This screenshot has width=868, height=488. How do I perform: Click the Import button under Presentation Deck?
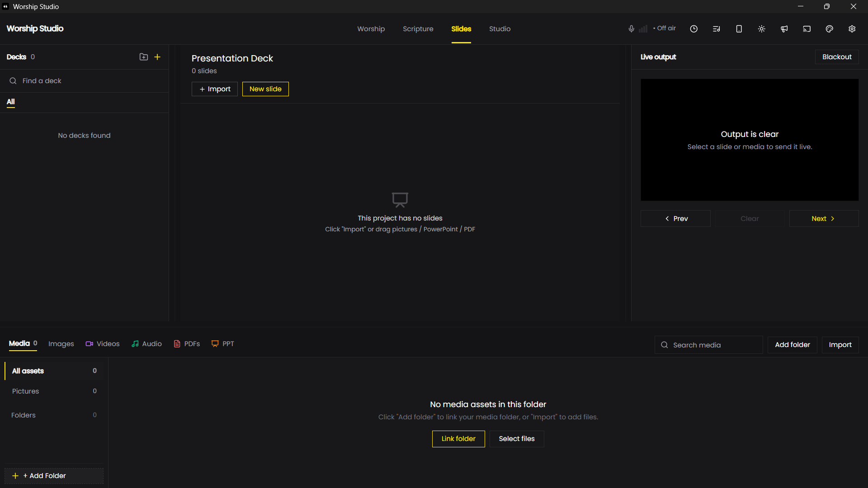click(x=215, y=89)
